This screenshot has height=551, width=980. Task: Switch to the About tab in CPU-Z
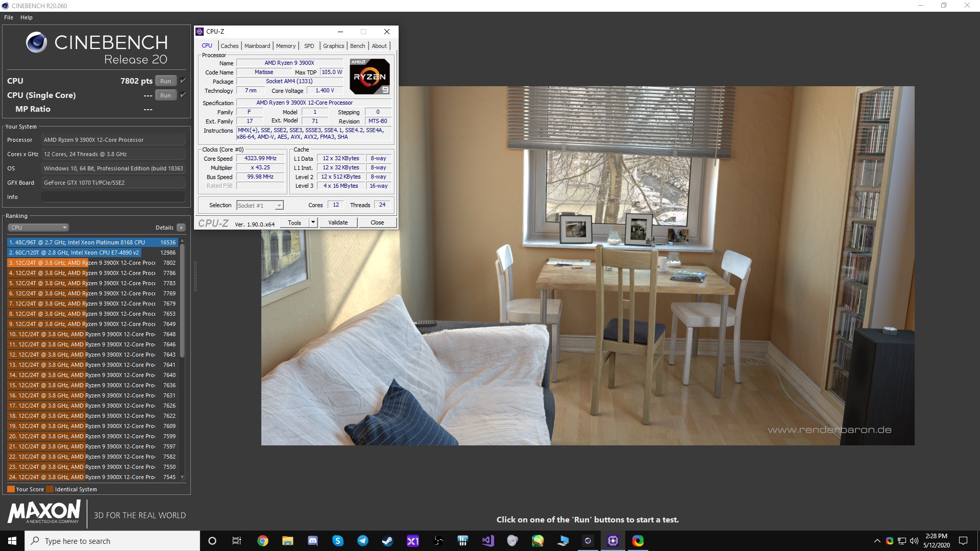click(x=379, y=46)
